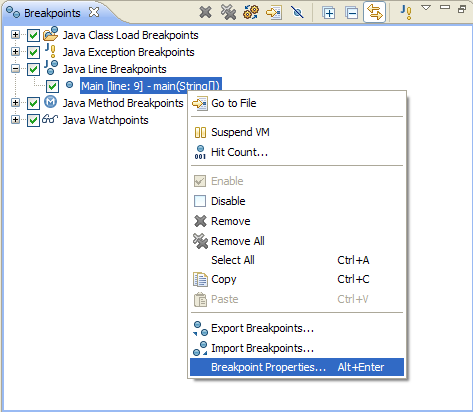Open Breakpoint Properties... menu entry

pos(297,367)
